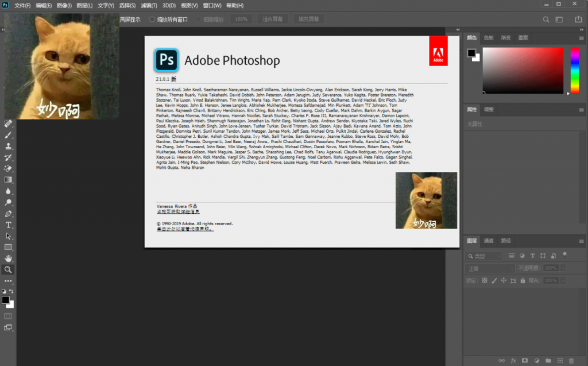
Task: Select the Type tool in the left toolbar
Action: pos(8,225)
